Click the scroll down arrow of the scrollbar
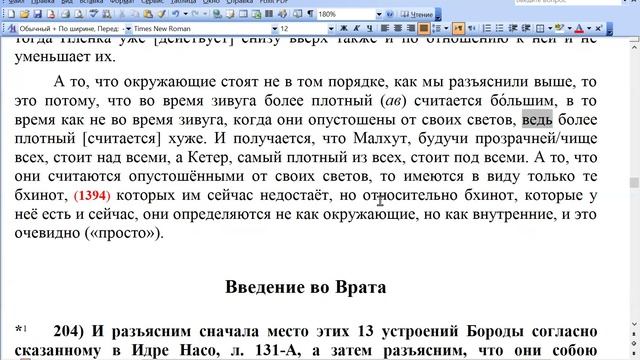The image size is (640, 360). (x=634, y=324)
